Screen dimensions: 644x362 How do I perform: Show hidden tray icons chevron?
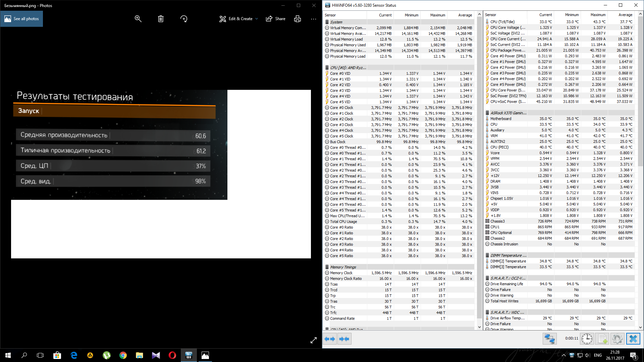pos(563,355)
